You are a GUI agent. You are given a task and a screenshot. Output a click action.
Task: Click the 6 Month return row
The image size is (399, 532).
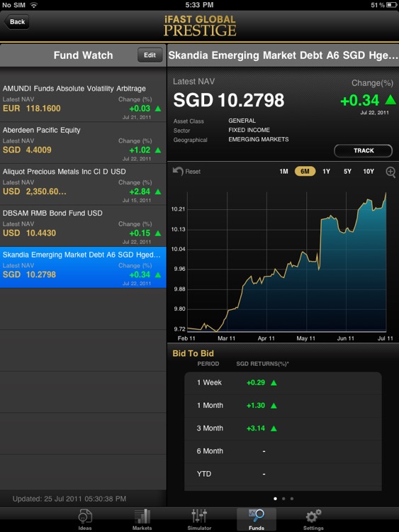[283, 451]
